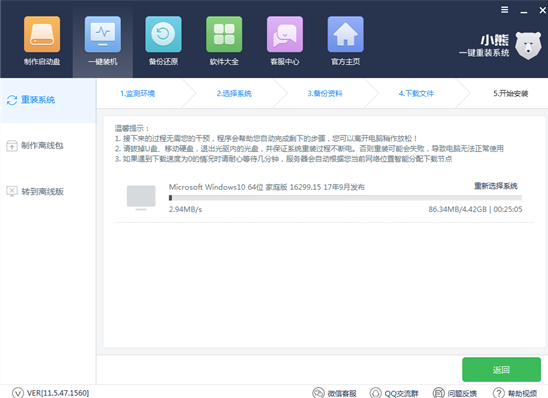The width and height of the screenshot is (548, 398).
Task: Open the hamburger menu in title bar
Action: coord(504,10)
